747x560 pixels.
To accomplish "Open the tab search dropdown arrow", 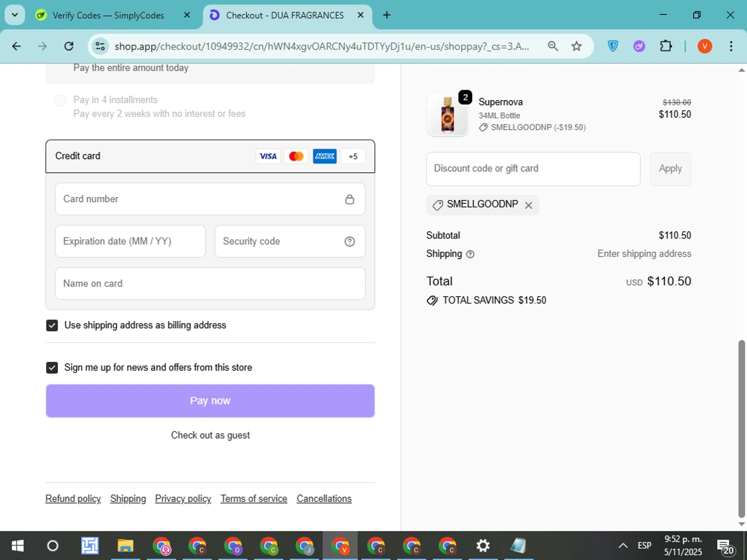I will tap(15, 15).
